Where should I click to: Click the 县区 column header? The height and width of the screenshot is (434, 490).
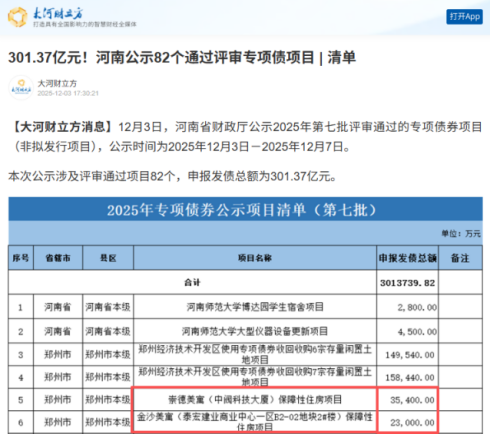tap(108, 258)
